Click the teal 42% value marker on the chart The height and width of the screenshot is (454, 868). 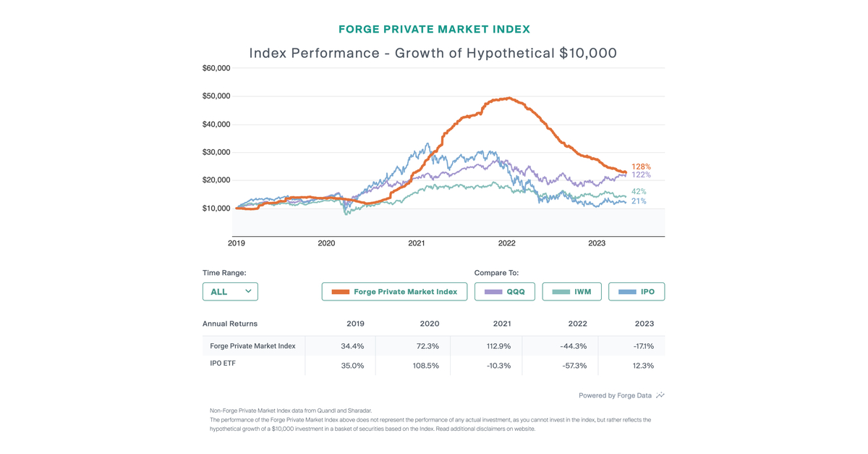(x=639, y=190)
